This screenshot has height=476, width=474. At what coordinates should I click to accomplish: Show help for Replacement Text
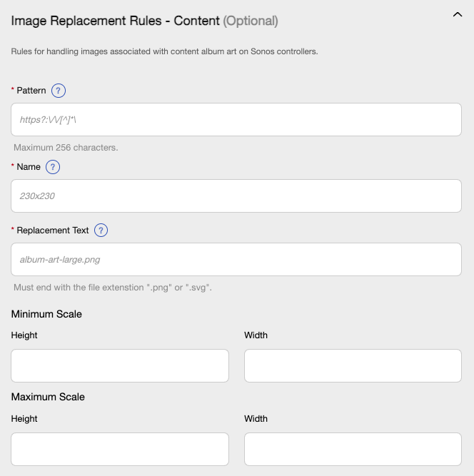coord(101,231)
